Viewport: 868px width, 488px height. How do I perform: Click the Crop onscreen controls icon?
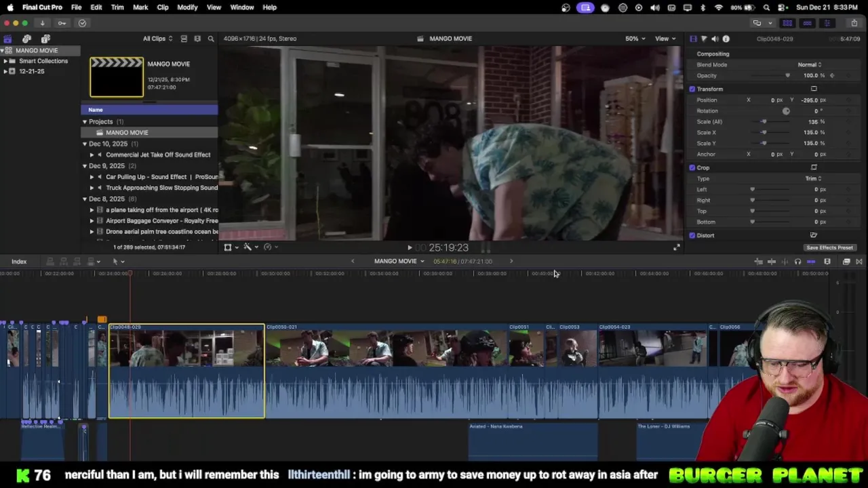pyautogui.click(x=814, y=167)
